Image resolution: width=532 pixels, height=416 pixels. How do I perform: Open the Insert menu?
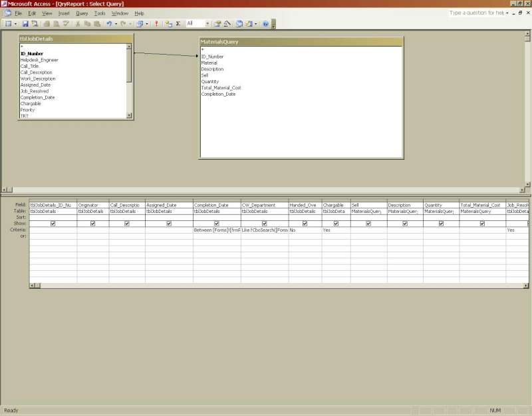(64, 13)
